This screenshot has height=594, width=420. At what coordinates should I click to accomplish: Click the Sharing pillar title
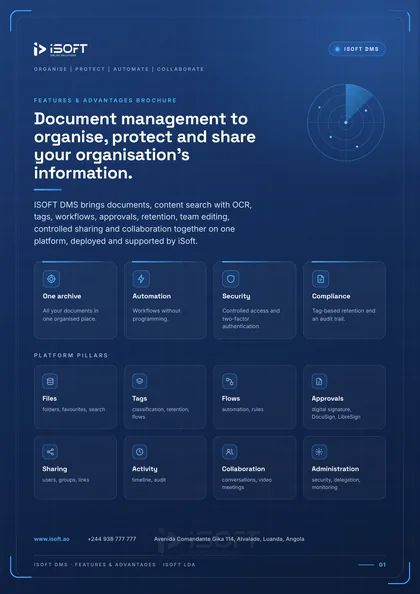coord(55,469)
